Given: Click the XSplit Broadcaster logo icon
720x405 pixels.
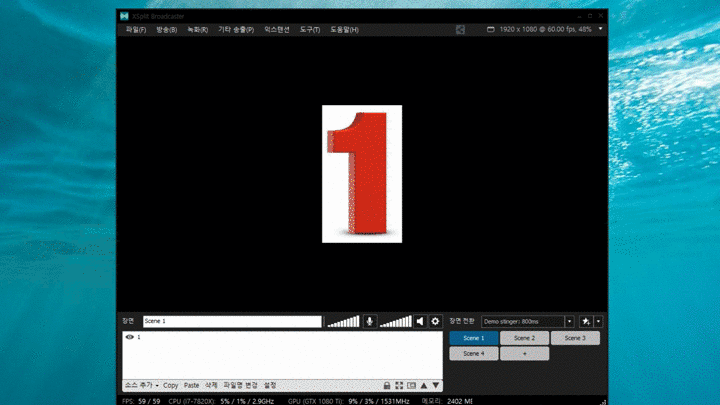Looking at the screenshot, I should pos(124,16).
